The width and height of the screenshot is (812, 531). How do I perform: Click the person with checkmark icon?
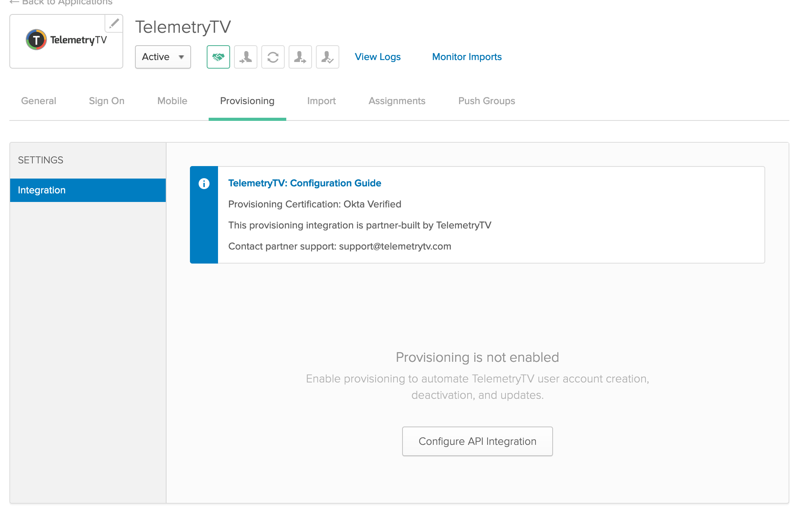(x=327, y=57)
